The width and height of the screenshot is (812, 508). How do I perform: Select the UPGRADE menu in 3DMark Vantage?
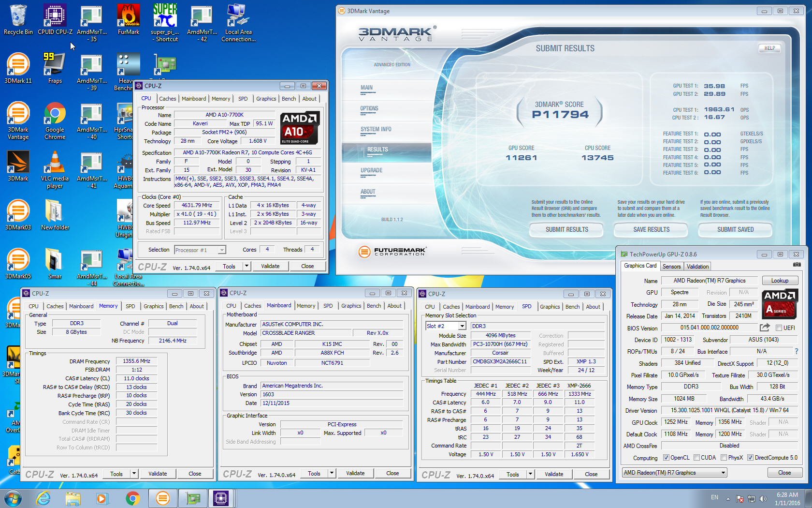(x=371, y=171)
